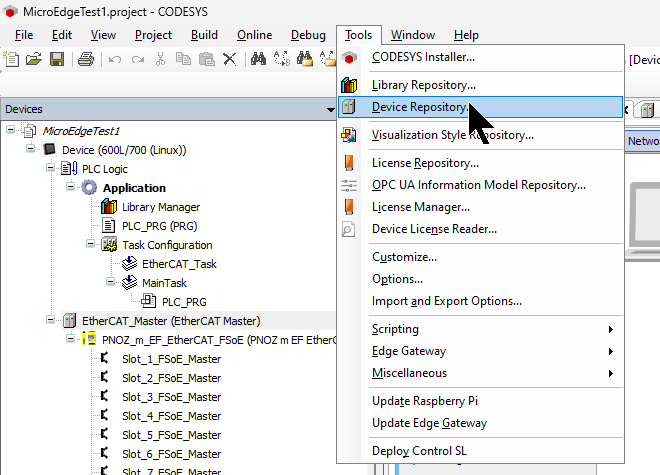Click the EtherCAT_Master device icon

[69, 320]
